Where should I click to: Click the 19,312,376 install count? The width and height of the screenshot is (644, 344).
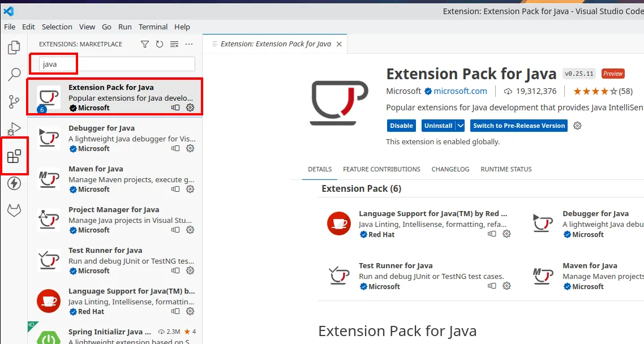[x=530, y=91]
